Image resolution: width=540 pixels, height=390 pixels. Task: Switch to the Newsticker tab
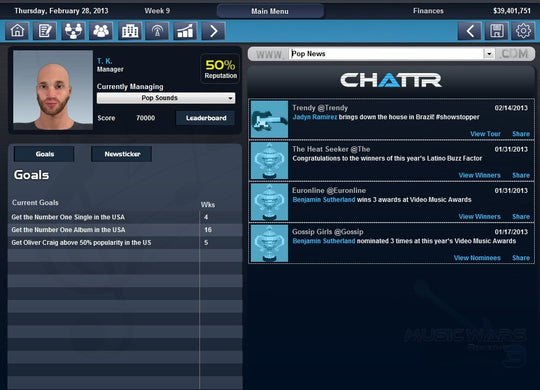(122, 154)
